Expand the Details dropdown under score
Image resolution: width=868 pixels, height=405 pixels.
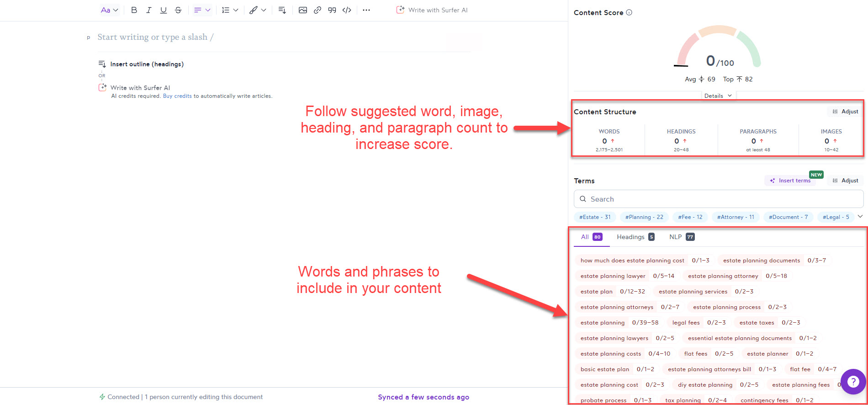tap(718, 96)
